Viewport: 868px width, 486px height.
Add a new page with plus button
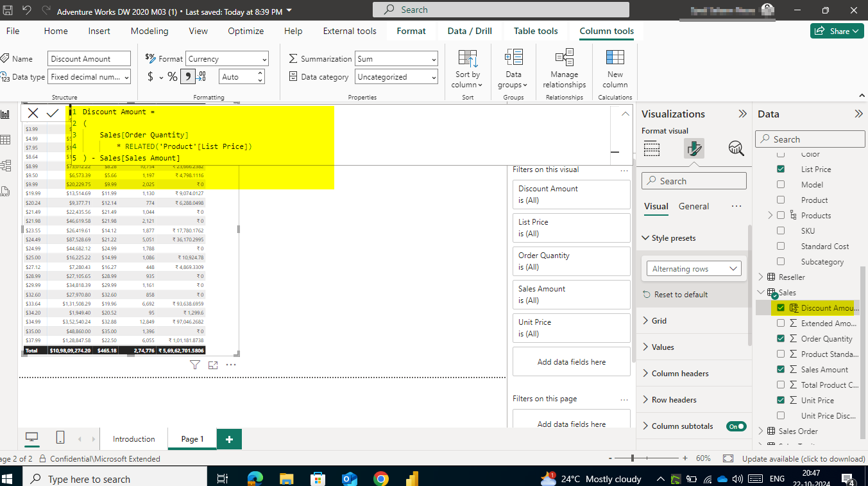tap(229, 439)
